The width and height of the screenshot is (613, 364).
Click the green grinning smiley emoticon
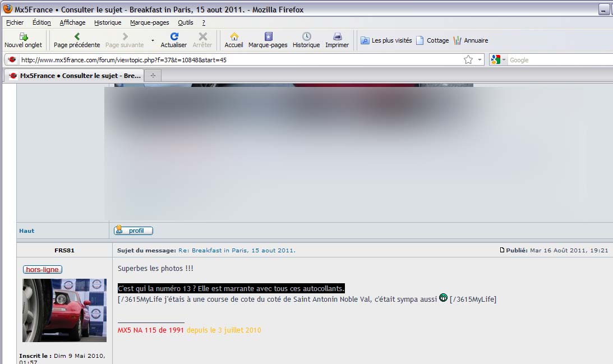coord(443,297)
